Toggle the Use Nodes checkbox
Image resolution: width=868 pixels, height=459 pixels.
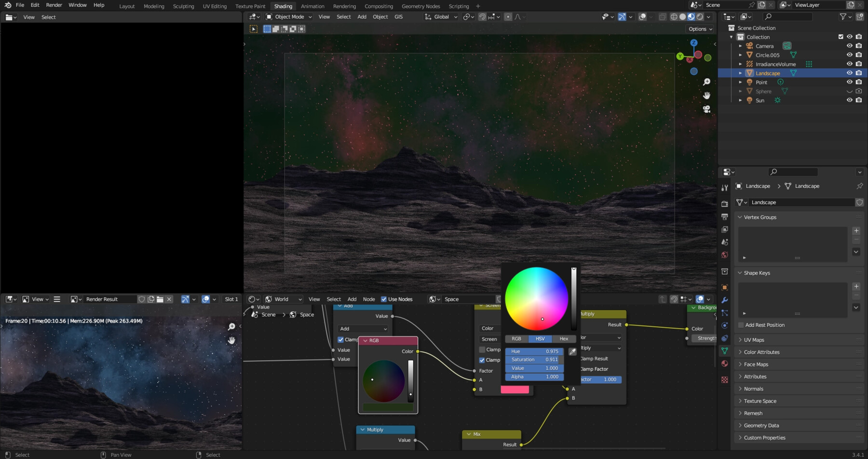tap(384, 299)
